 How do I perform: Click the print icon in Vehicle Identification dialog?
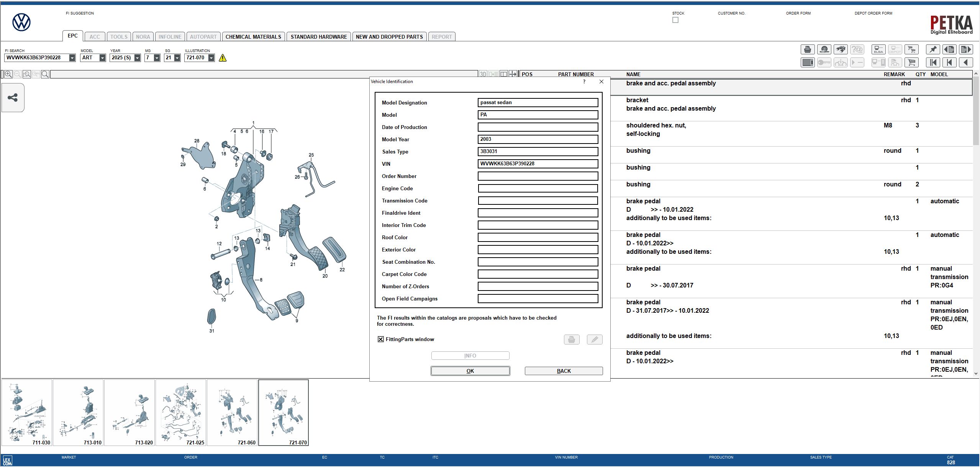571,340
